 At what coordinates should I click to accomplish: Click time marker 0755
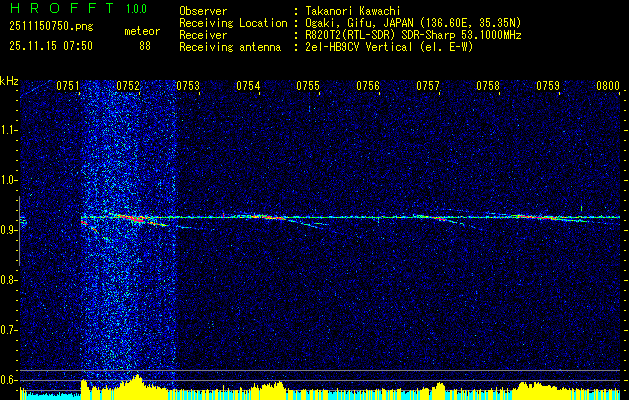coord(308,85)
